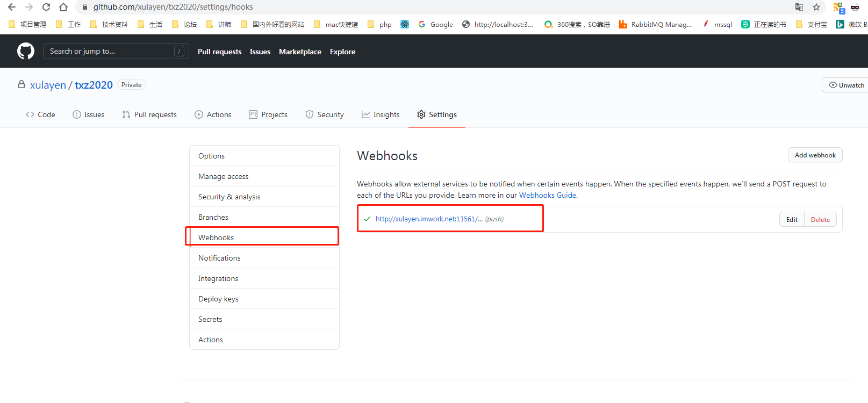Image resolution: width=868 pixels, height=403 pixels.
Task: Open the 工作 bookmark folder
Action: point(68,24)
